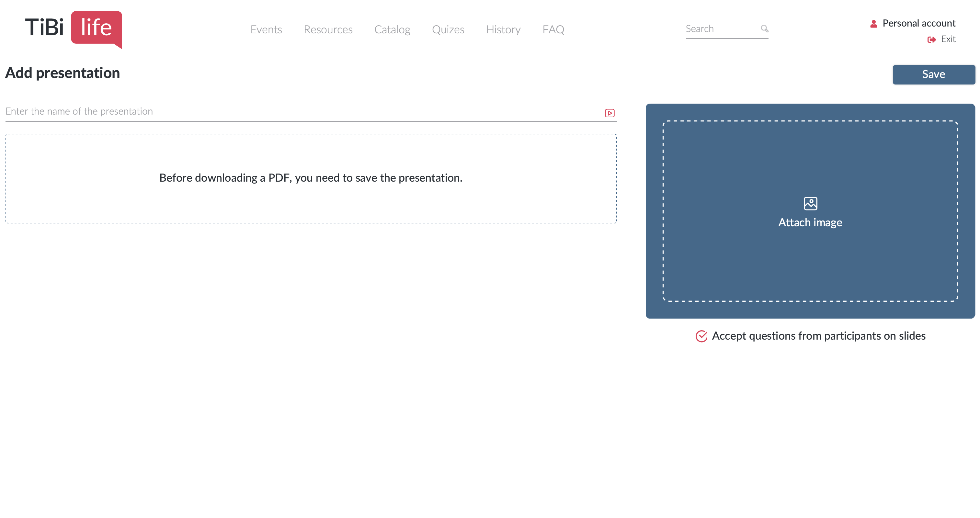Click the red person icon next to Personal account
Screen dimensions: 980x518
tap(873, 23)
